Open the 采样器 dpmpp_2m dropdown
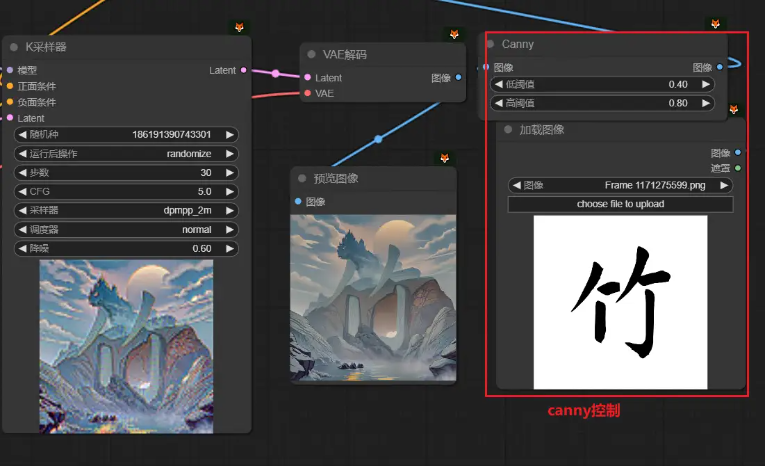This screenshot has height=466, width=765. pos(126,210)
